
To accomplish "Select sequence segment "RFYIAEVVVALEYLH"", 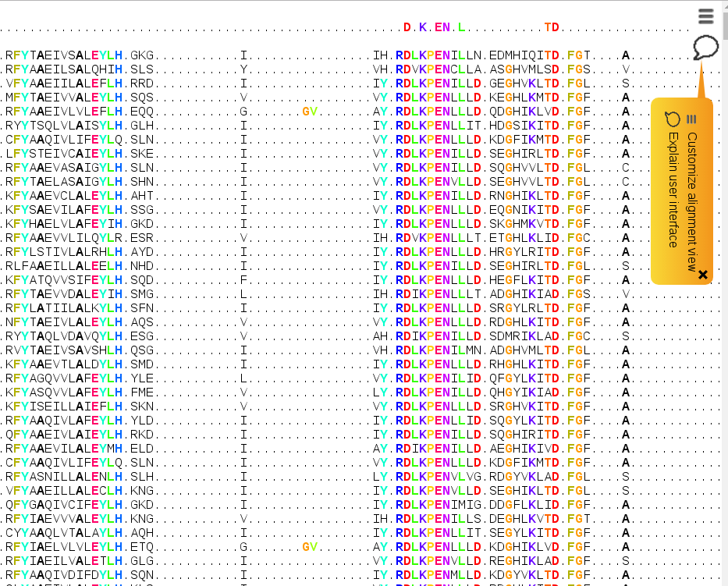I will [64, 519].
